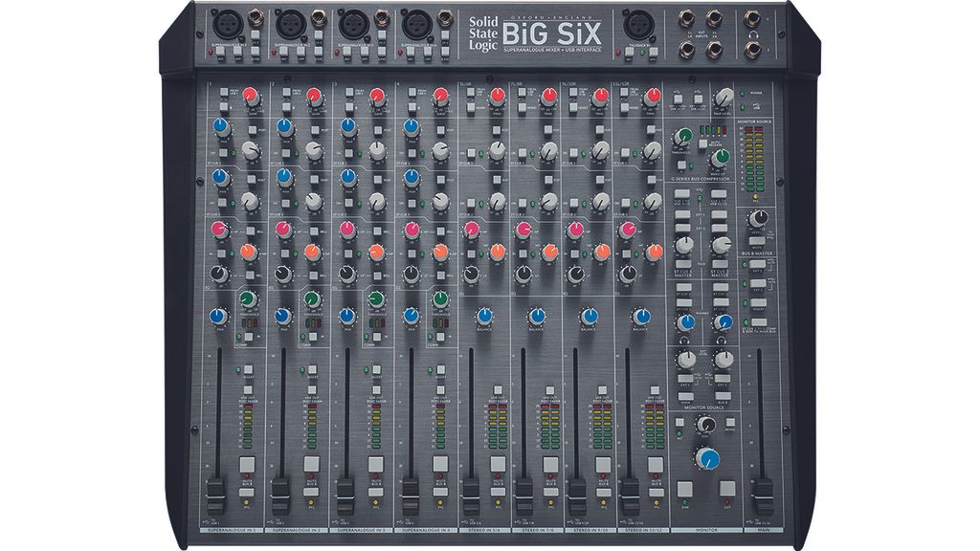Move the Superanalogue In 1 channel fader
The width and height of the screenshot is (980, 551).
[x=214, y=491]
